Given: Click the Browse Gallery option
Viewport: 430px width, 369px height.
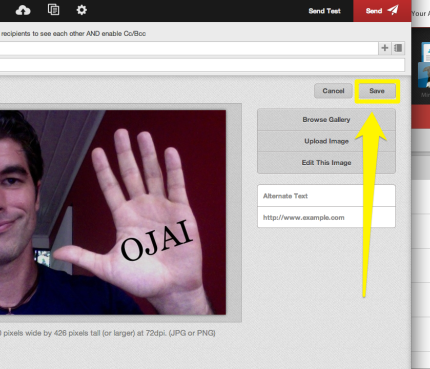Looking at the screenshot, I should (x=326, y=119).
